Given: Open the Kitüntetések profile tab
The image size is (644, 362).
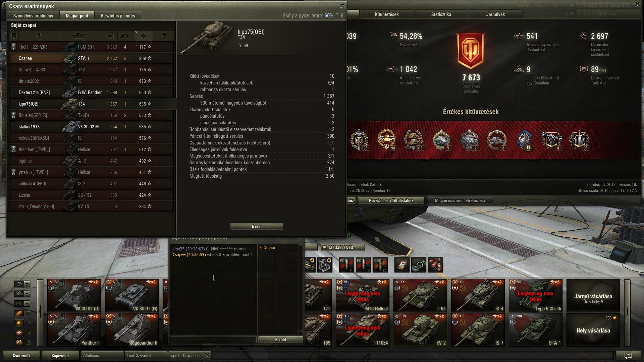Looking at the screenshot, I should (x=387, y=14).
